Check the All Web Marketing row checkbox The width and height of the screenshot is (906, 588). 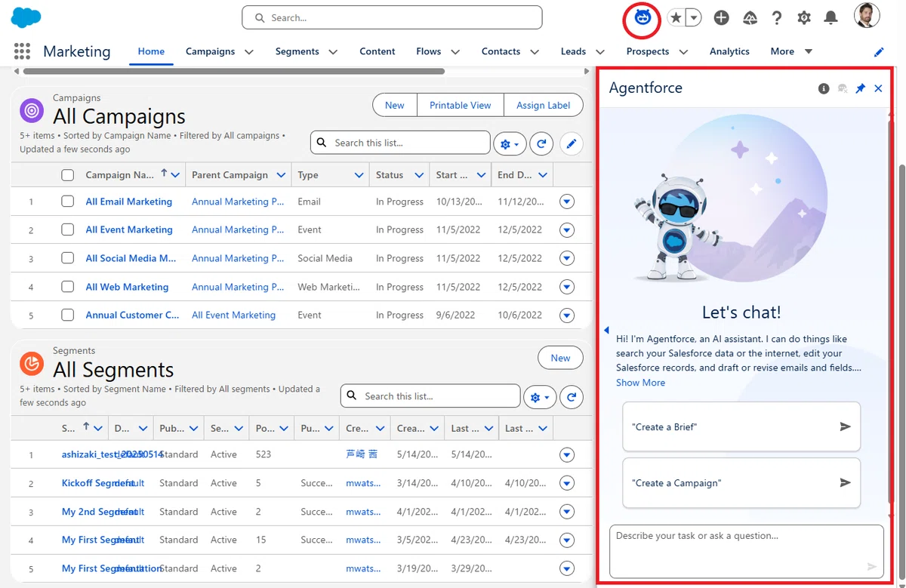(x=68, y=287)
